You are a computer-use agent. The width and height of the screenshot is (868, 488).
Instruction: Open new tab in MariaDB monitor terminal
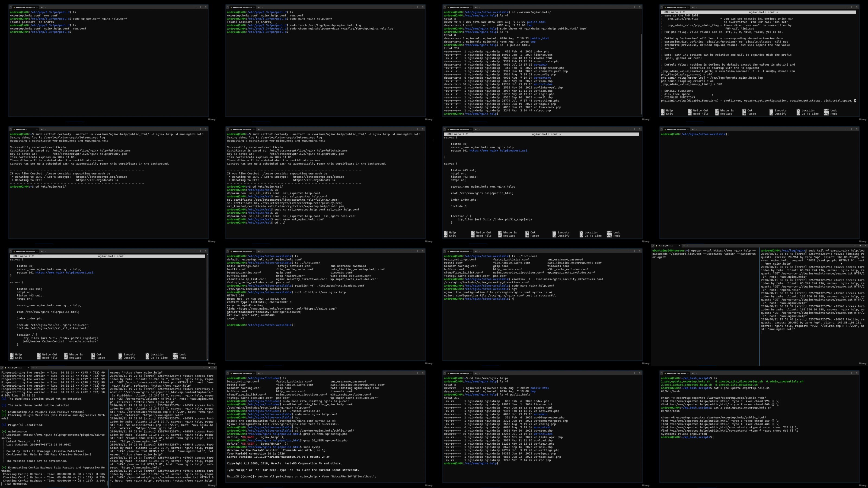coord(259,373)
